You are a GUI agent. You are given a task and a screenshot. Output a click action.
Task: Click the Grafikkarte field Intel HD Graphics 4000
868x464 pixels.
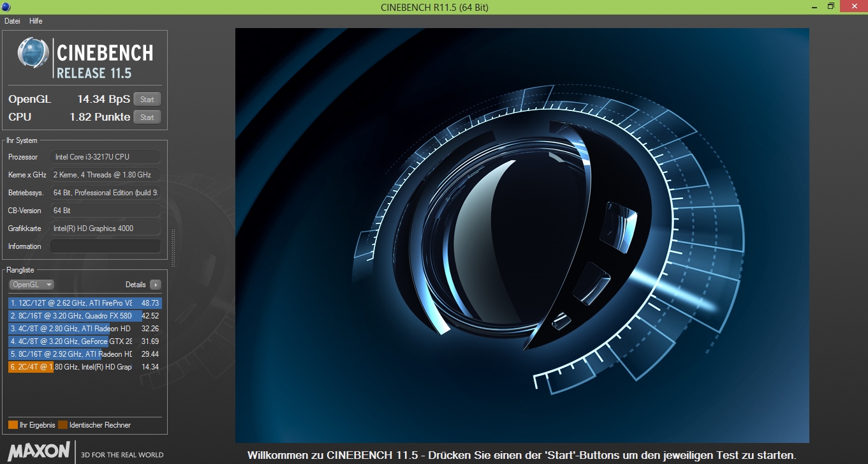tap(106, 228)
